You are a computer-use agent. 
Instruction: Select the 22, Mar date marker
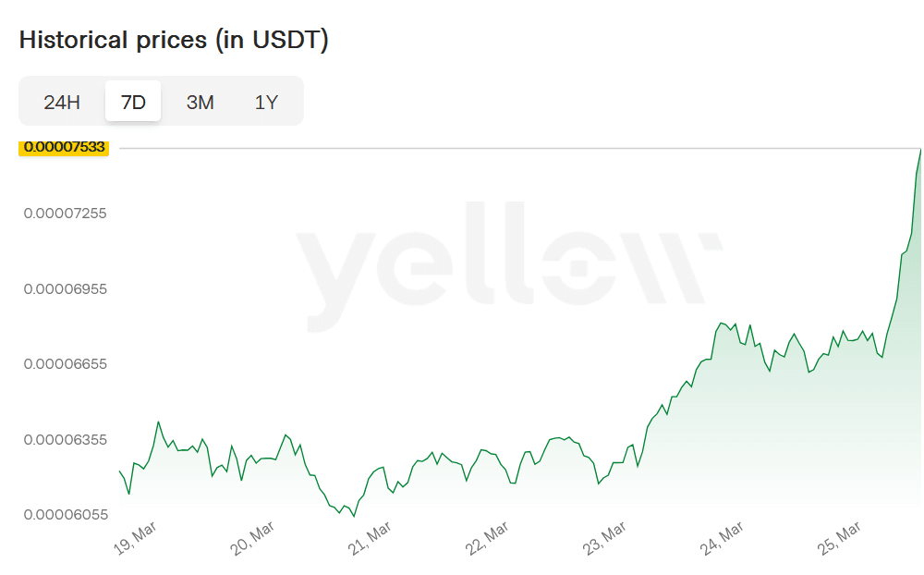pos(487,538)
